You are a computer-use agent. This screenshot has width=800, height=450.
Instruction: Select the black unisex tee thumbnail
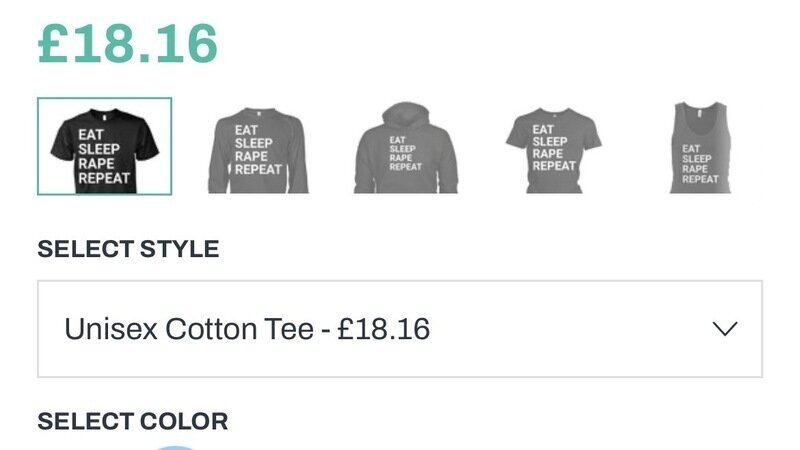(105, 146)
